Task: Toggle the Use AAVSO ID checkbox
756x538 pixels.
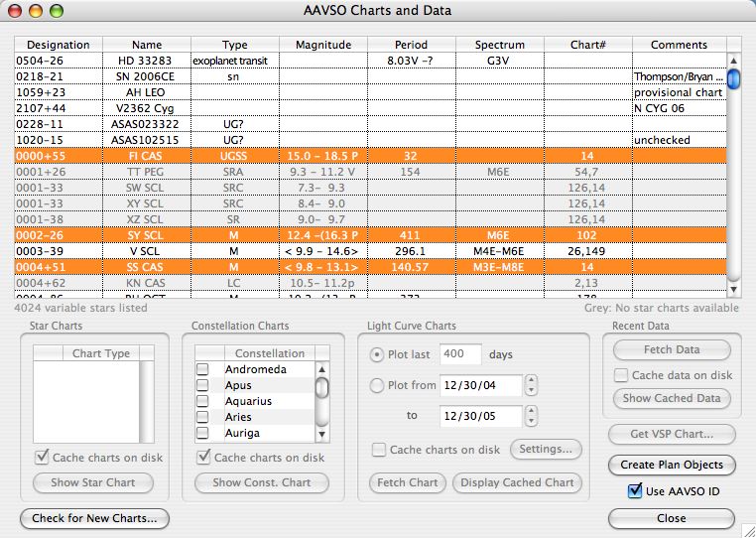Action: [x=635, y=491]
